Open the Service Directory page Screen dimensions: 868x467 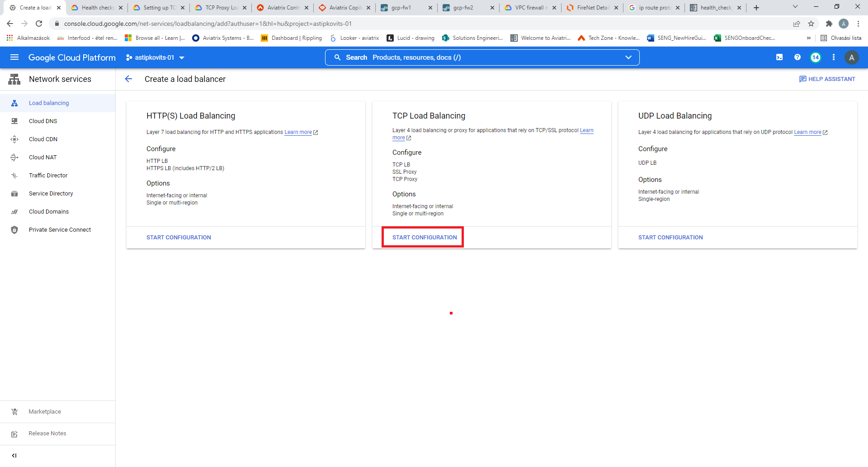[x=51, y=193]
